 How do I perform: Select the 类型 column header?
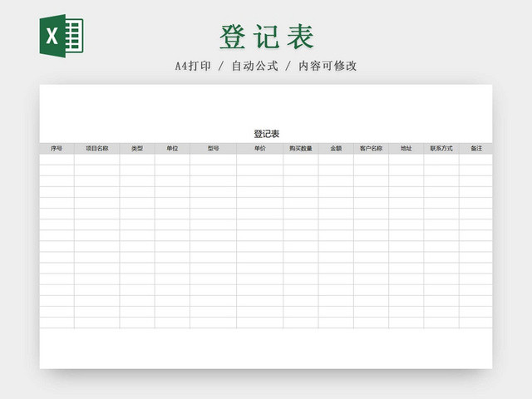click(x=137, y=149)
